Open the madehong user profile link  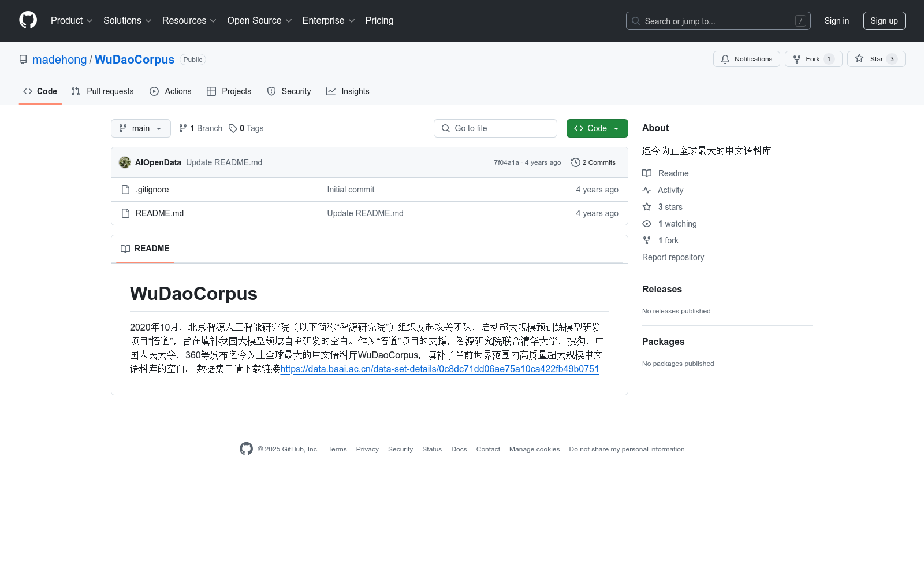59,60
